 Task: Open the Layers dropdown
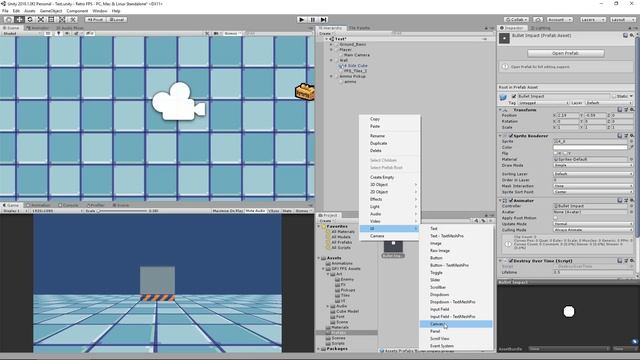pos(592,20)
